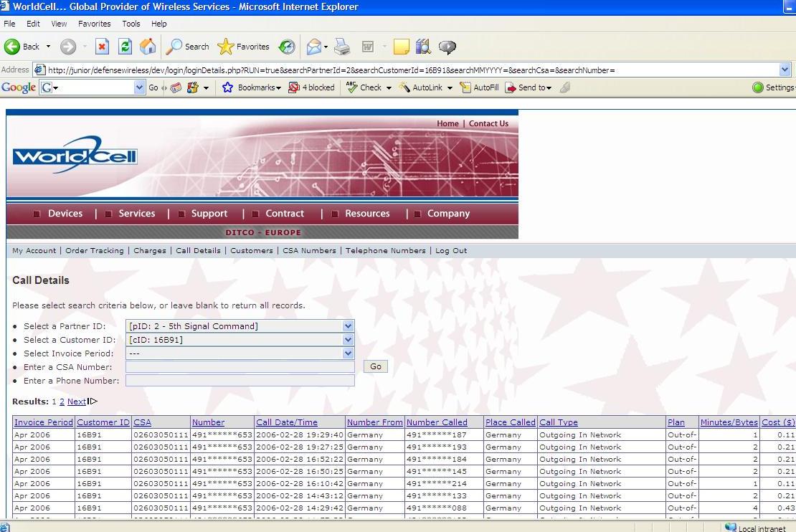The image size is (796, 532).
Task: Open the Contact Us link
Action: [488, 123]
